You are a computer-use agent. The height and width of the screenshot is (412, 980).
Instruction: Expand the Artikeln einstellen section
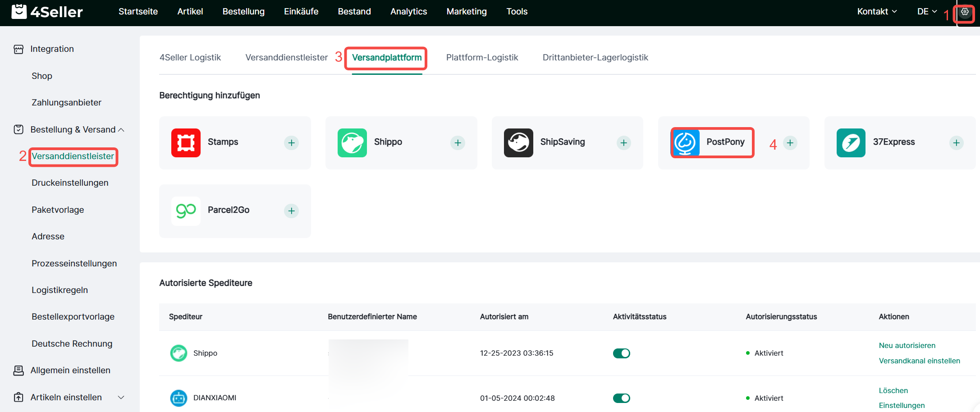coord(121,397)
